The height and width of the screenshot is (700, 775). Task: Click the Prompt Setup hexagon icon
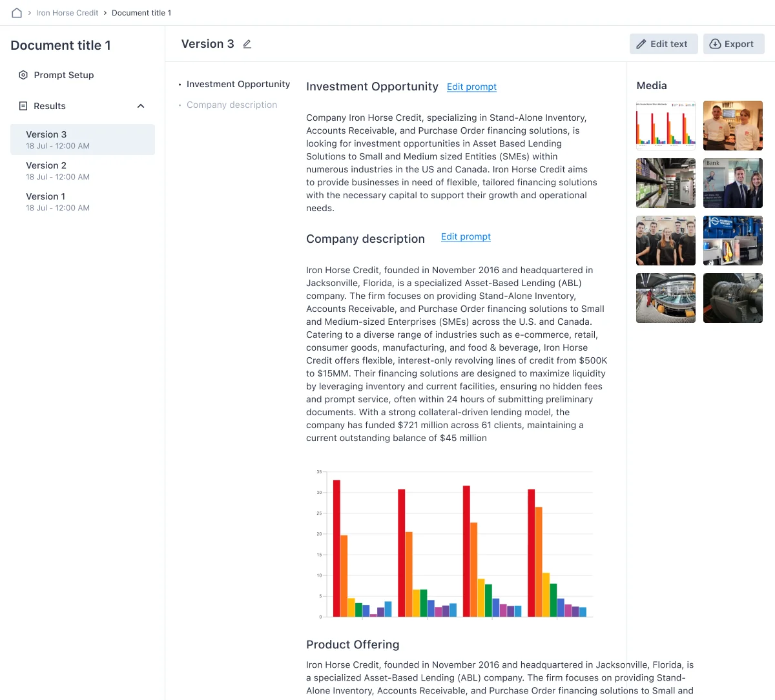pyautogui.click(x=23, y=75)
